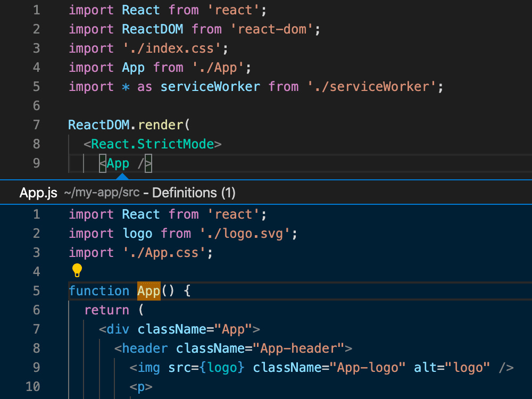Select the return statement on line 6

pyautogui.click(x=106, y=310)
